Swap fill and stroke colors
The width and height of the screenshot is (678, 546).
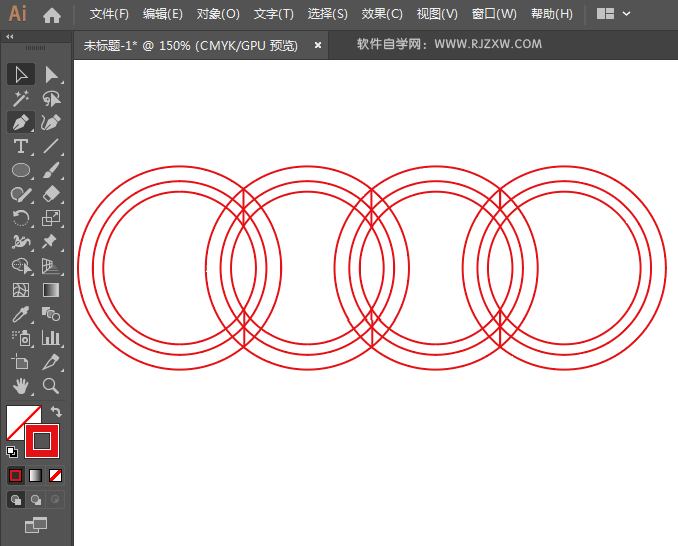[56, 411]
